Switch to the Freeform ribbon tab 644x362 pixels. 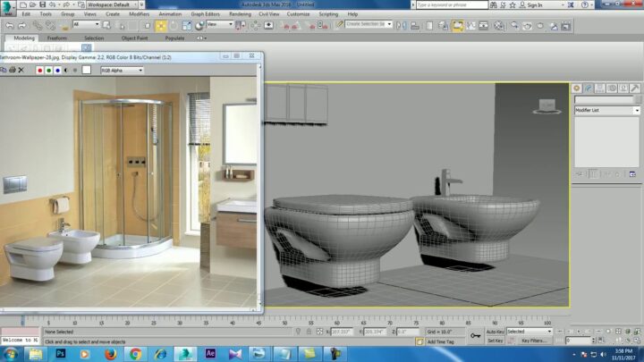pyautogui.click(x=57, y=38)
